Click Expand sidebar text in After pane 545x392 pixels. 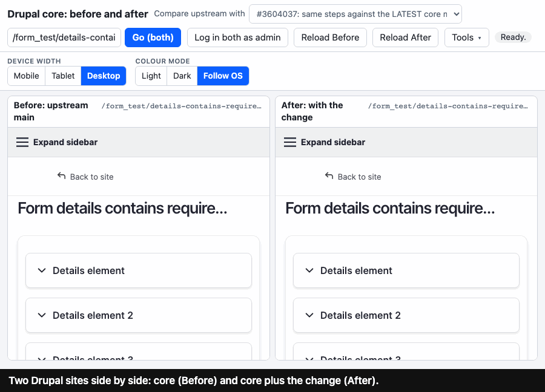coord(333,142)
